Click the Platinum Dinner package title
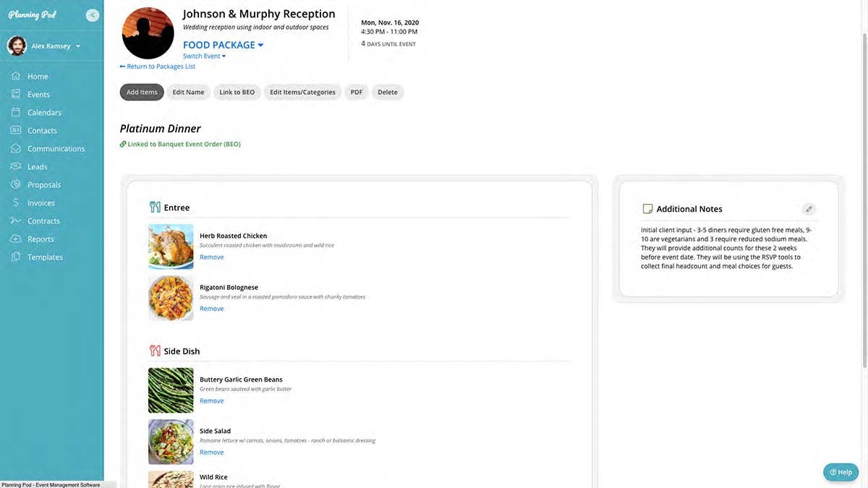The image size is (868, 488). pos(161,129)
